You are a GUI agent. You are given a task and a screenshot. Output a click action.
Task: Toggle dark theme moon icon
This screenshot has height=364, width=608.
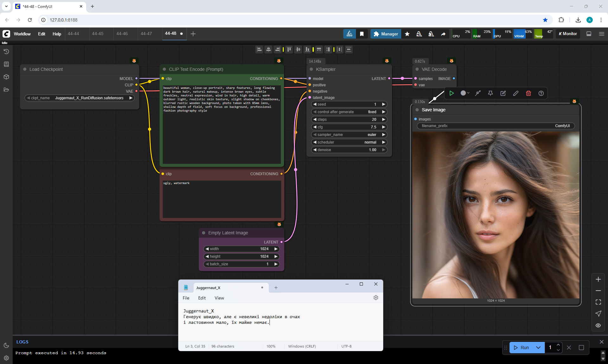(6, 345)
